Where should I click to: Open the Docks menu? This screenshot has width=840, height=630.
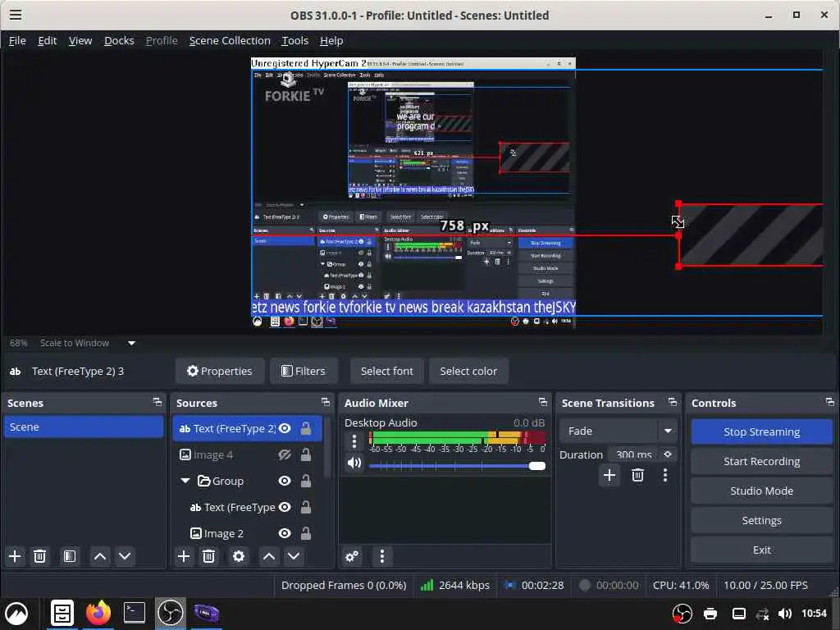coord(119,41)
